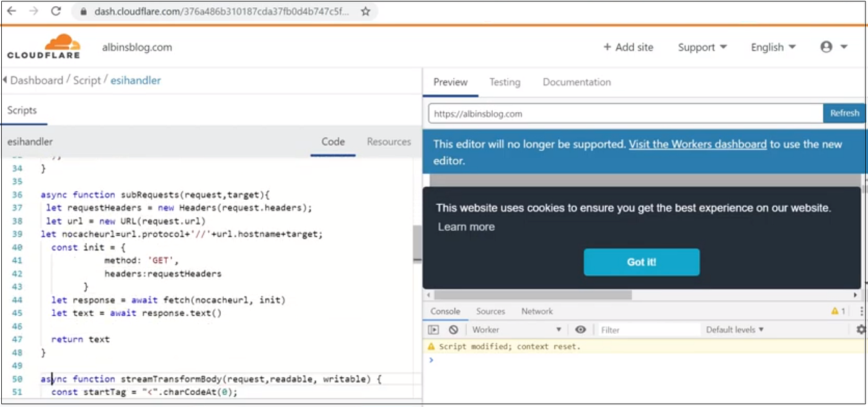Open the DevTools settings gear
868x407 pixels.
pyautogui.click(x=861, y=329)
